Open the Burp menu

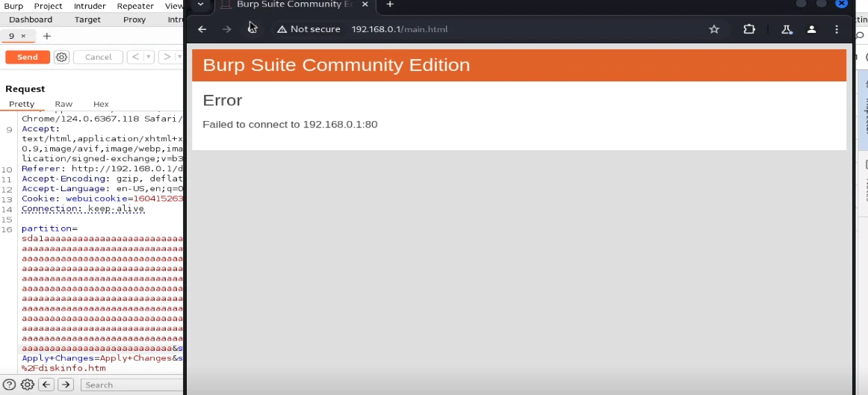(14, 6)
